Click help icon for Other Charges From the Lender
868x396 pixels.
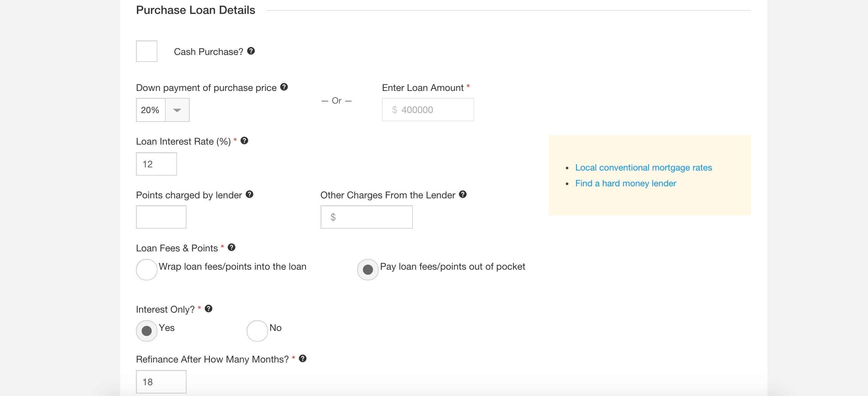(463, 194)
